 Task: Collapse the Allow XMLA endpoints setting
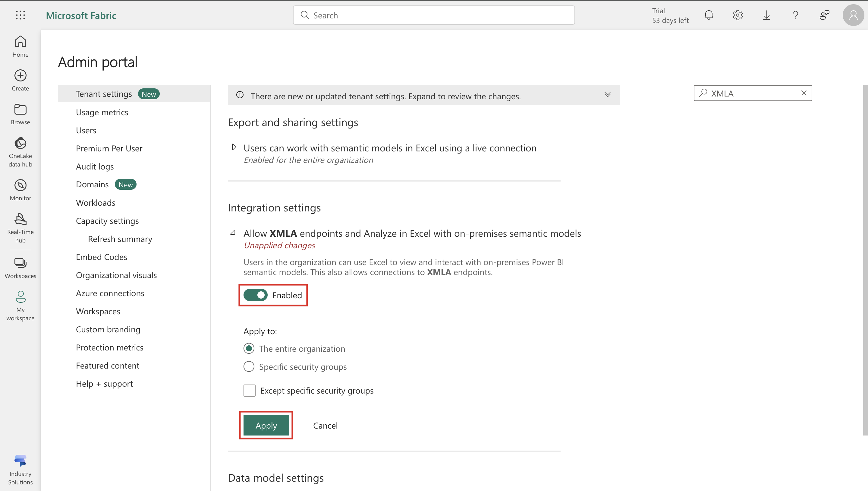point(233,232)
